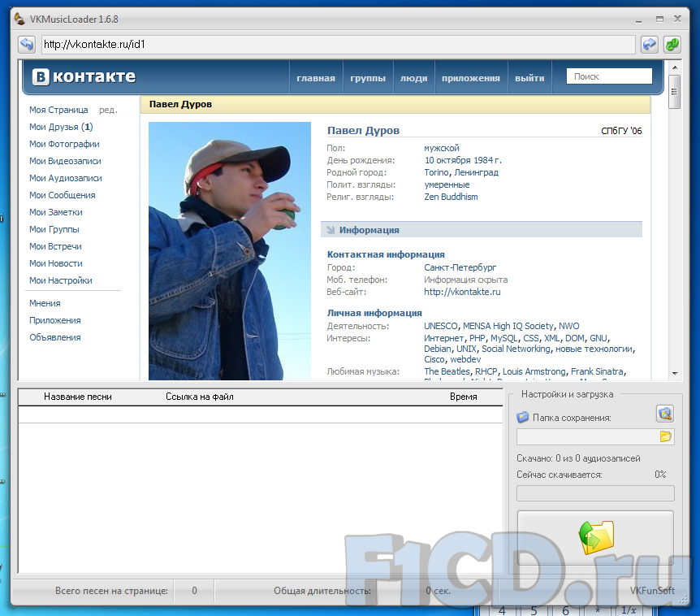Open the люди menu item
Viewport: 700px width, 616px height.
pos(414,78)
